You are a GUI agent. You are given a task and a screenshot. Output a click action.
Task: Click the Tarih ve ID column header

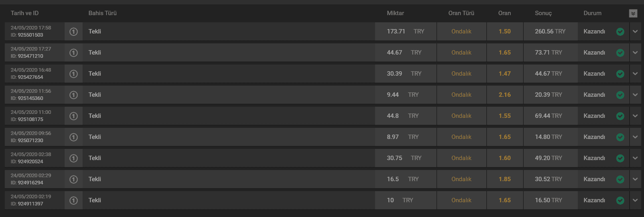point(25,13)
